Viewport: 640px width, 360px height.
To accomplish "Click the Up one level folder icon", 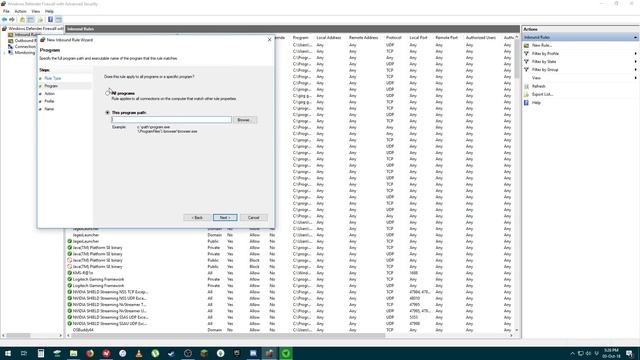I will point(22,20).
